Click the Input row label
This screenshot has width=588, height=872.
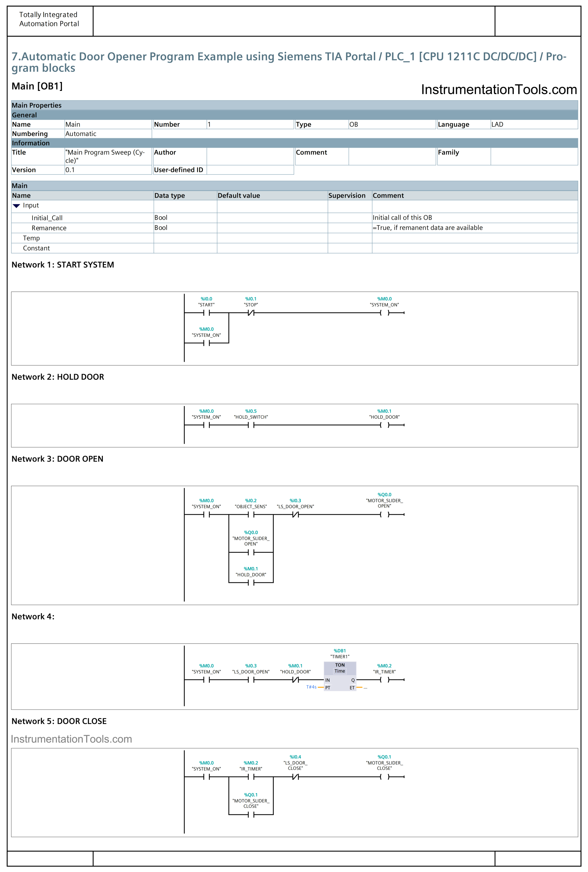(31, 205)
